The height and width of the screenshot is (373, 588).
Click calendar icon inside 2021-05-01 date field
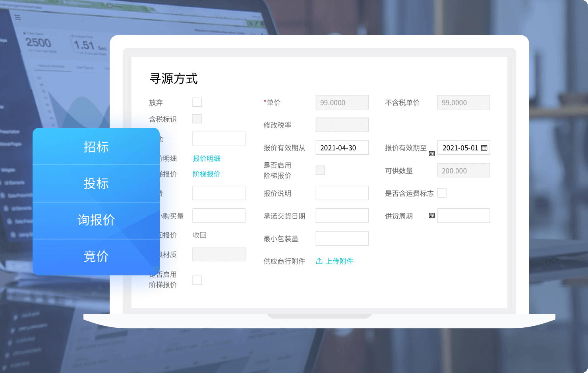(x=484, y=148)
